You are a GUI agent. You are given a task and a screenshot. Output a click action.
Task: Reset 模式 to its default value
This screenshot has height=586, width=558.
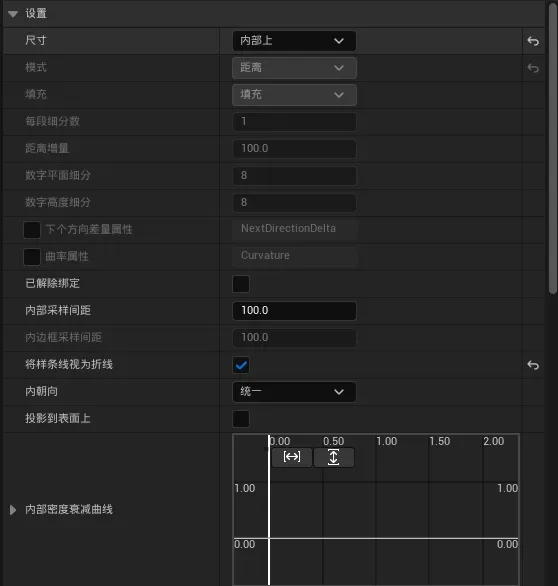pos(533,68)
